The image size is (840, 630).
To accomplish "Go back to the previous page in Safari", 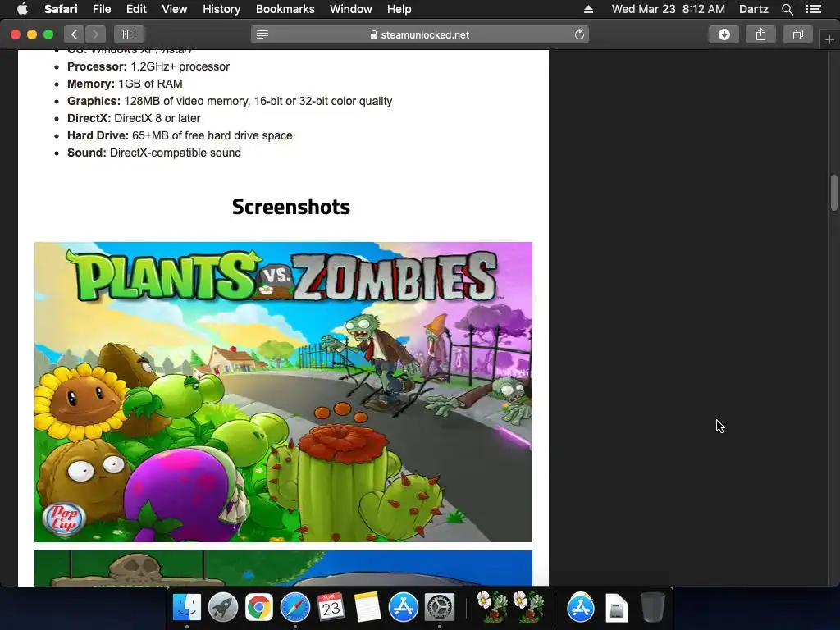I will point(75,34).
